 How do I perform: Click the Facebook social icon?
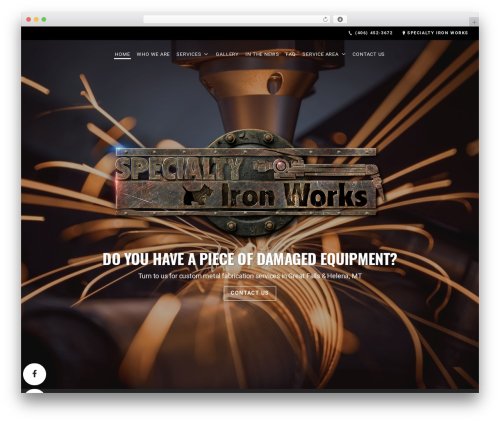click(34, 374)
